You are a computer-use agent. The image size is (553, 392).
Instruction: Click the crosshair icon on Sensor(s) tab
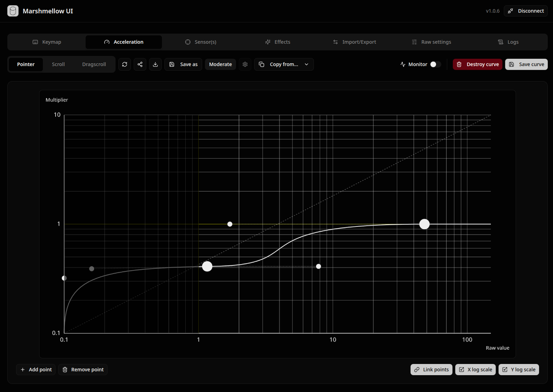point(188,42)
